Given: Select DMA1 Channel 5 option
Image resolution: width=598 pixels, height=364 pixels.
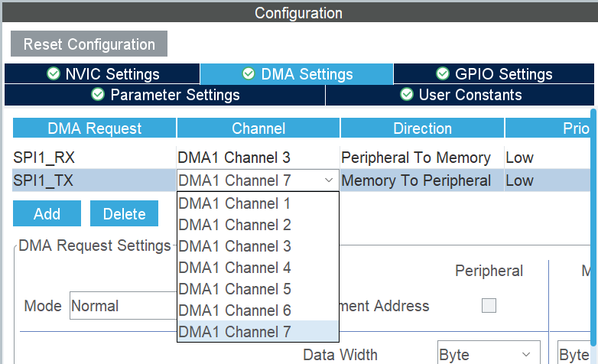Looking at the screenshot, I should (x=234, y=289).
